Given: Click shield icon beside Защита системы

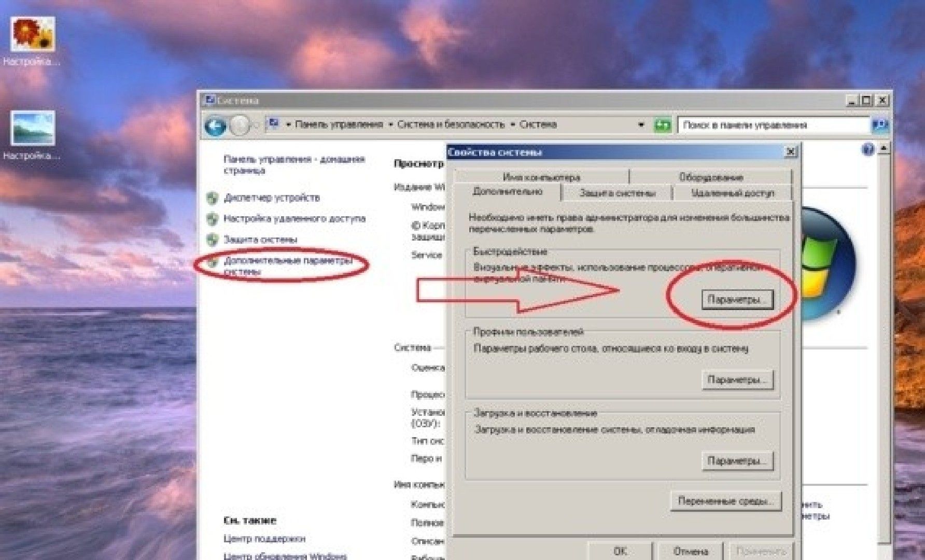Looking at the screenshot, I should coord(212,240).
